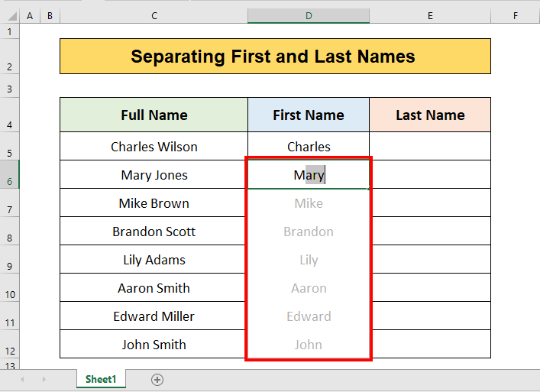540x392 pixels.
Task: Click the editing cell containing Mary
Action: click(x=308, y=175)
